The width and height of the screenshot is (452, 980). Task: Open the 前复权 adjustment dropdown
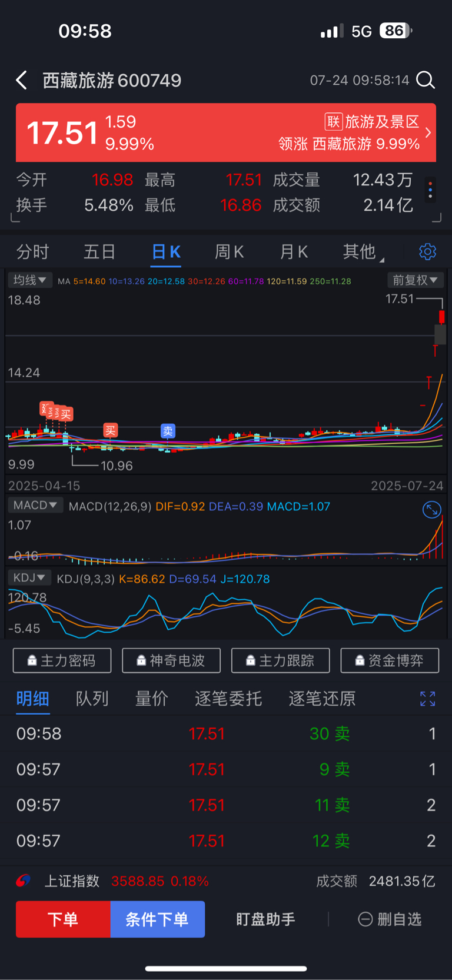coord(416,280)
